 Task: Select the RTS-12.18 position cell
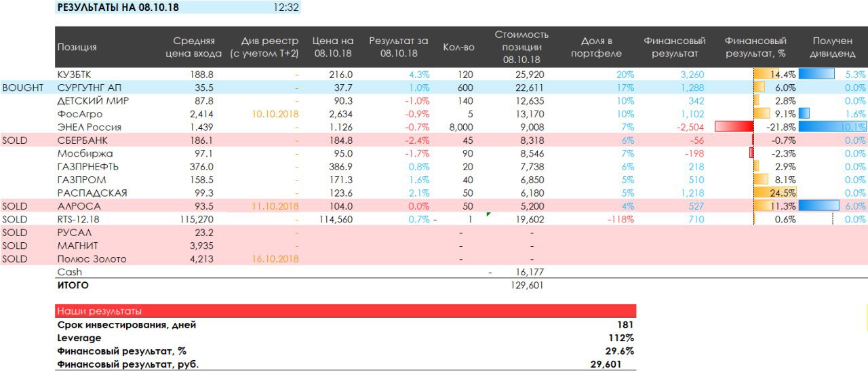coord(79,219)
